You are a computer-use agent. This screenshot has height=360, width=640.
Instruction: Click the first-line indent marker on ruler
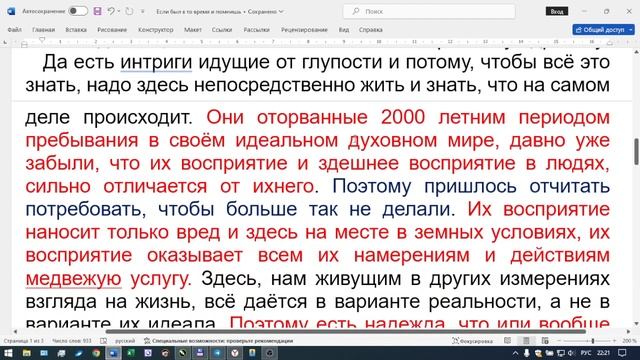42,40
